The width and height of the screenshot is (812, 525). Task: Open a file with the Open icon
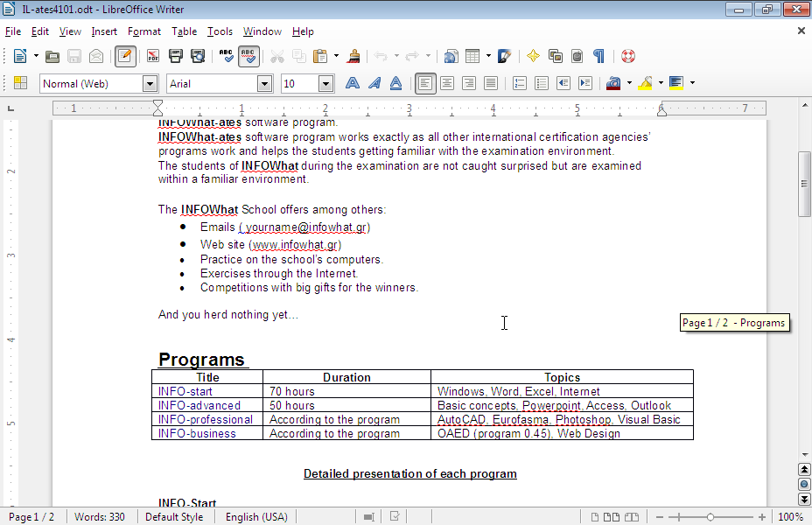pos(52,56)
